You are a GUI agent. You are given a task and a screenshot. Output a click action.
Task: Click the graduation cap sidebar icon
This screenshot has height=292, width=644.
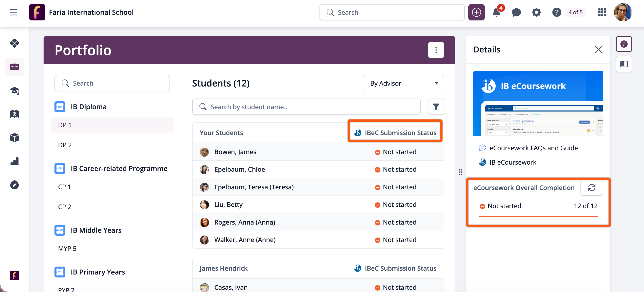15,91
